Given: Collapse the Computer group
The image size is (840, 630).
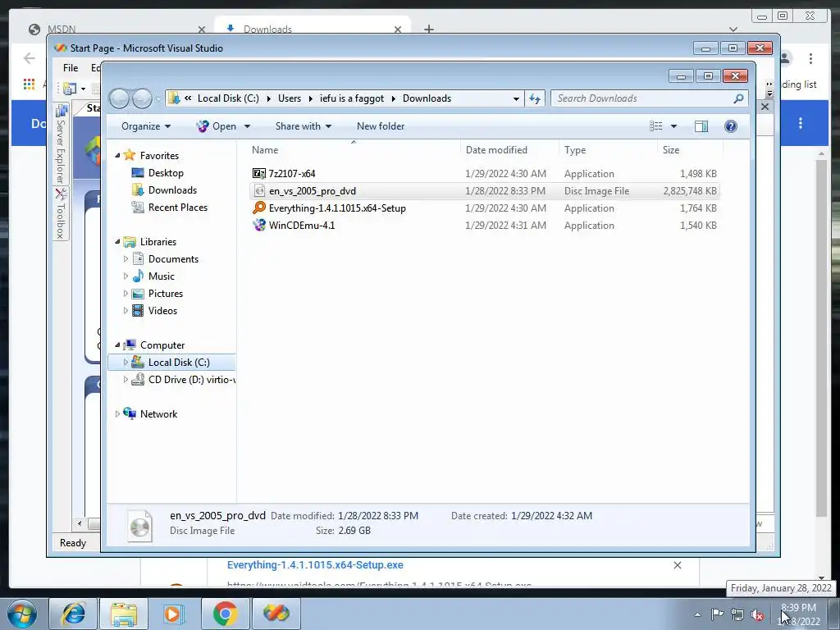Looking at the screenshot, I should coord(117,345).
